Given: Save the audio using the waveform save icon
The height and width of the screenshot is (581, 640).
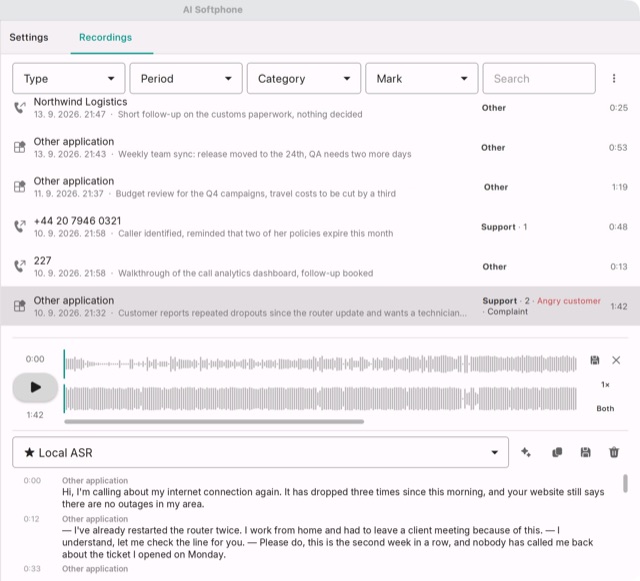Looking at the screenshot, I should [595, 360].
